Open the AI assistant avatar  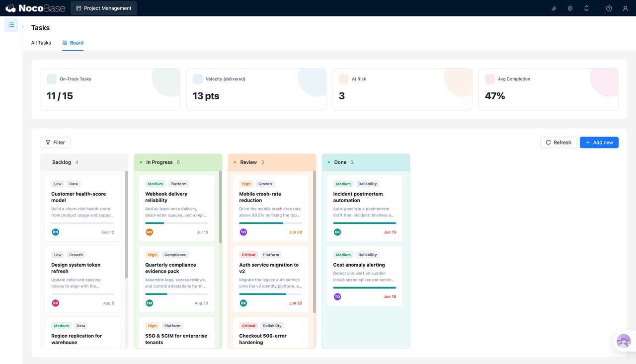click(x=624, y=341)
